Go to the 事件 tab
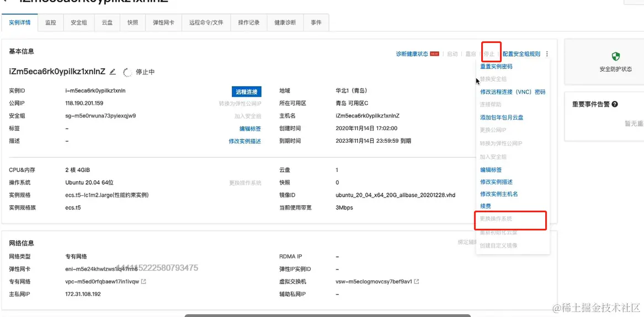 [x=316, y=23]
